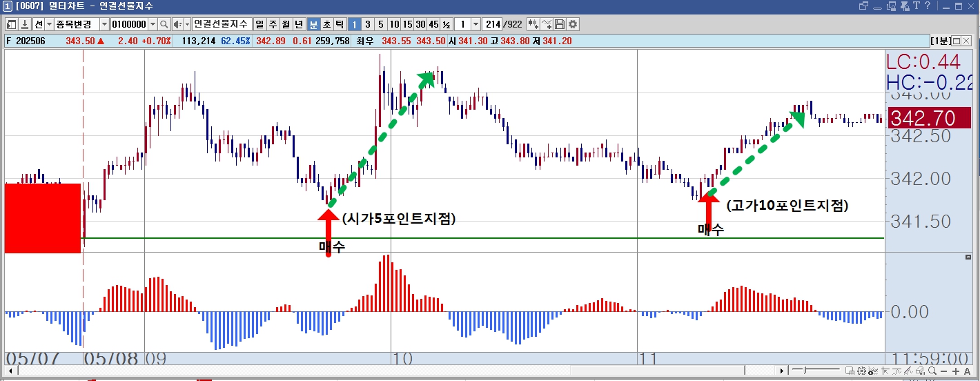Click the speaker sound icon in toolbar
Image resolution: width=980 pixels, height=381 pixels.
[x=177, y=24]
